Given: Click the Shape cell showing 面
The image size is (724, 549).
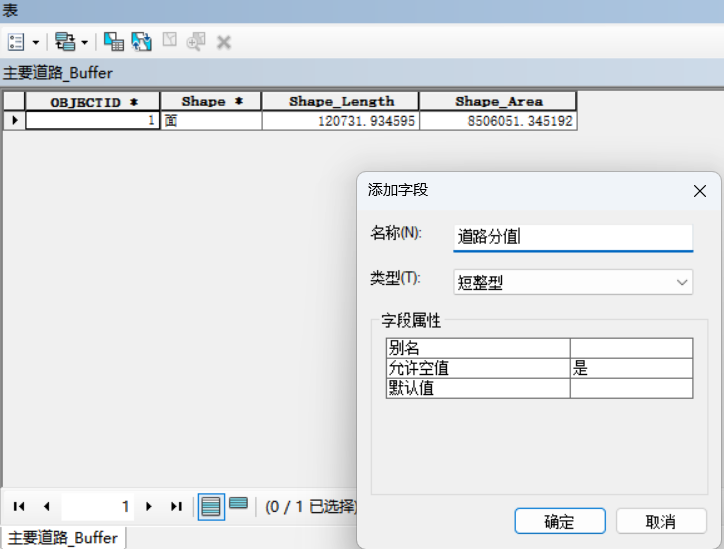Looking at the screenshot, I should tap(211, 121).
